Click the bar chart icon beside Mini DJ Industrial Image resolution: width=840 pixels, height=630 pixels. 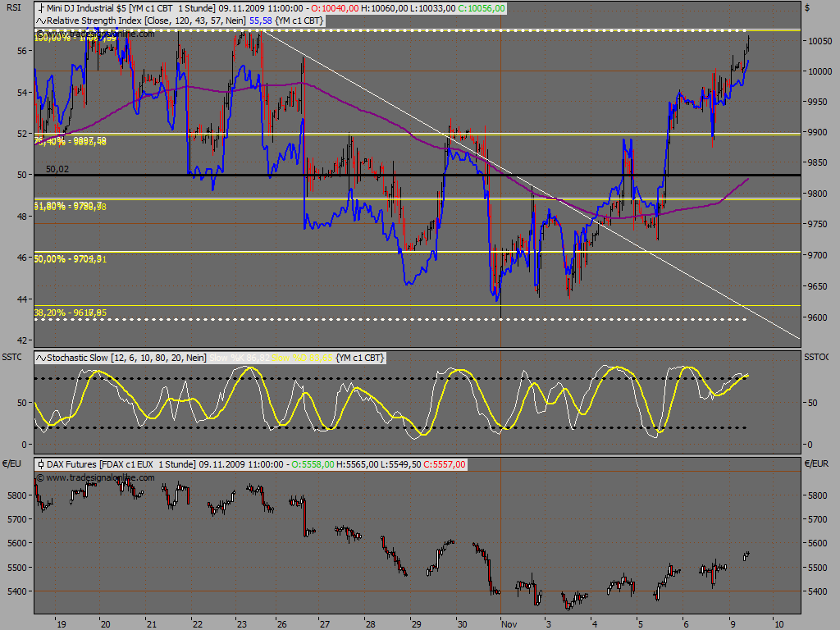[41, 8]
